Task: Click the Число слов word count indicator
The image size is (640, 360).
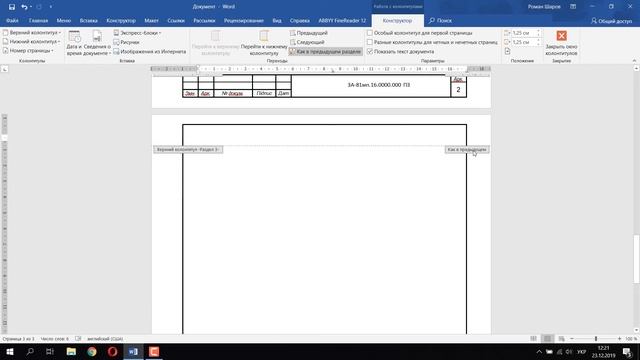Action: [x=55, y=339]
